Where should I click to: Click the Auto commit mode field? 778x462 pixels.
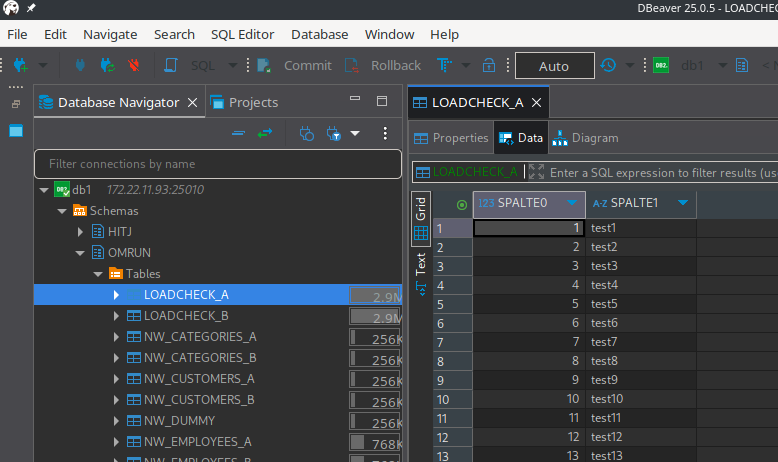tap(554, 66)
